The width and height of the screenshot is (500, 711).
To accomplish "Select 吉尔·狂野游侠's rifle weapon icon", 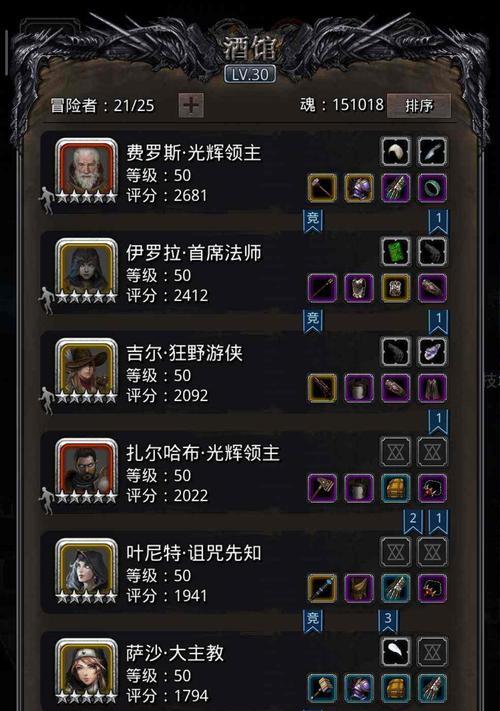I will [322, 388].
